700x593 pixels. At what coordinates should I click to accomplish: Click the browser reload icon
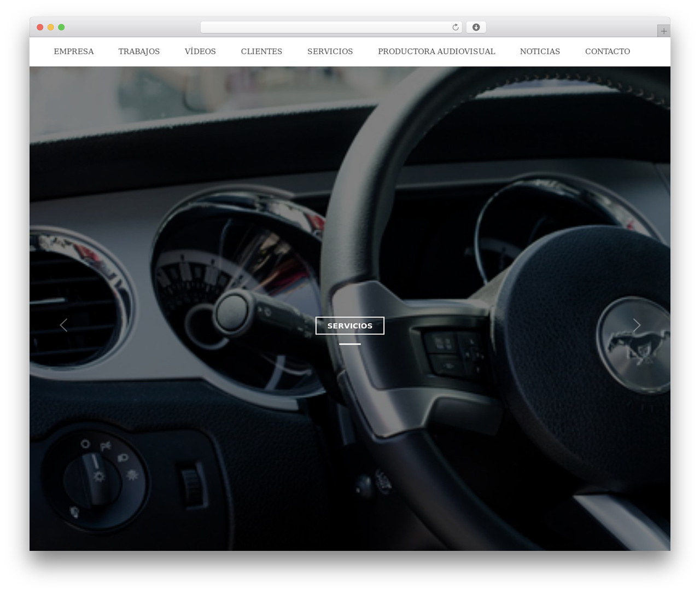(455, 27)
